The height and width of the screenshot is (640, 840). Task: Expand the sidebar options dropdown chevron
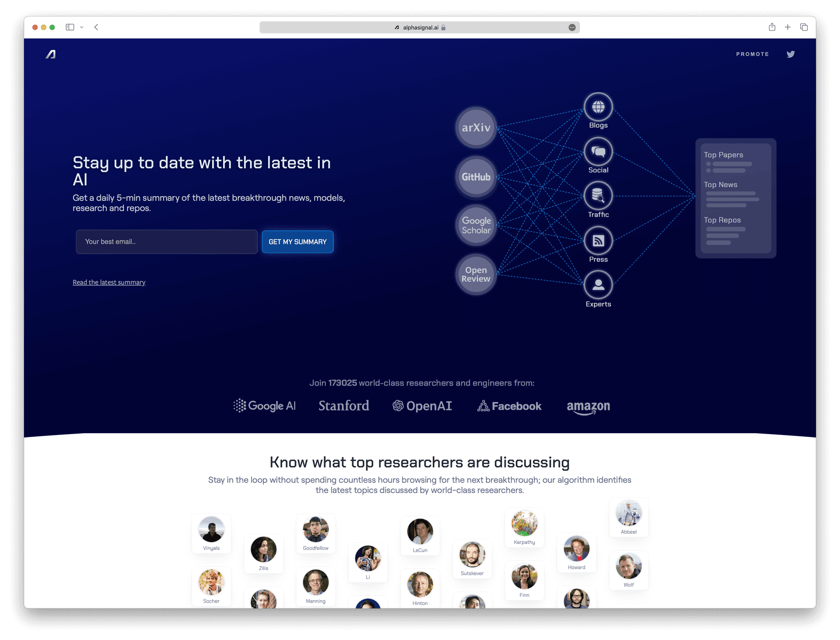(82, 27)
